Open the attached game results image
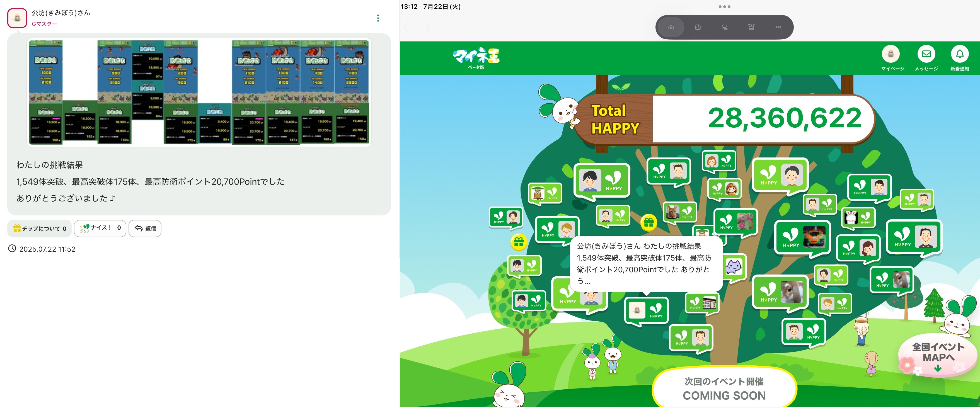The width and height of the screenshot is (980, 408). click(x=199, y=92)
